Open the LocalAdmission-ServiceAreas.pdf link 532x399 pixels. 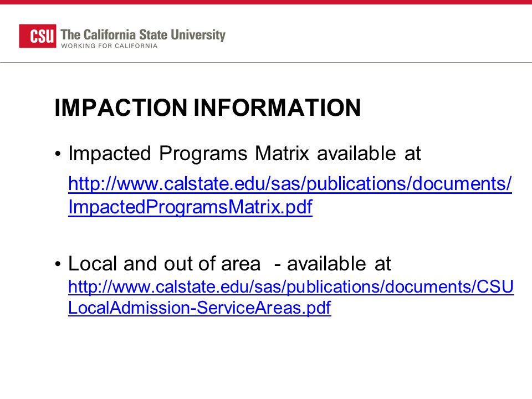[199, 308]
